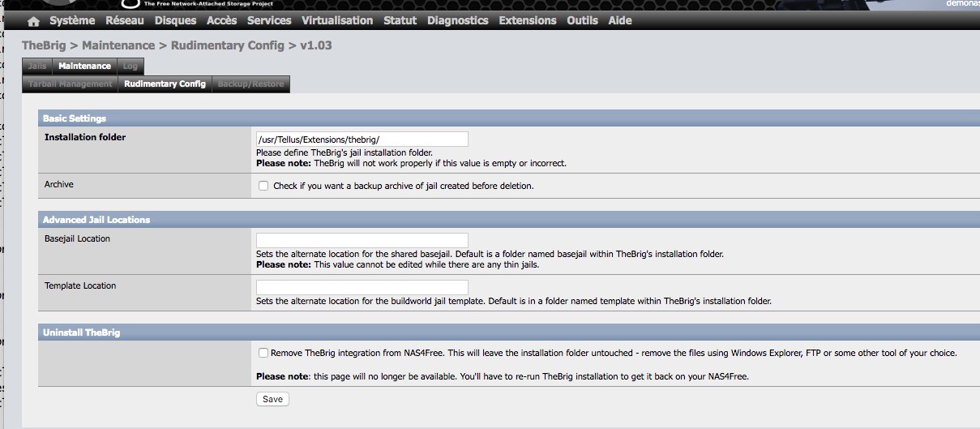This screenshot has width=980, height=429.
Task: Switch to the Log tab
Action: (131, 66)
